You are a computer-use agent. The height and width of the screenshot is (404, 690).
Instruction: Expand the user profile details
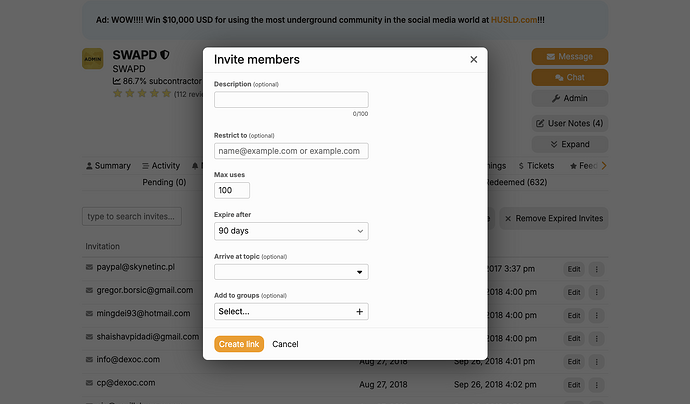pos(570,144)
